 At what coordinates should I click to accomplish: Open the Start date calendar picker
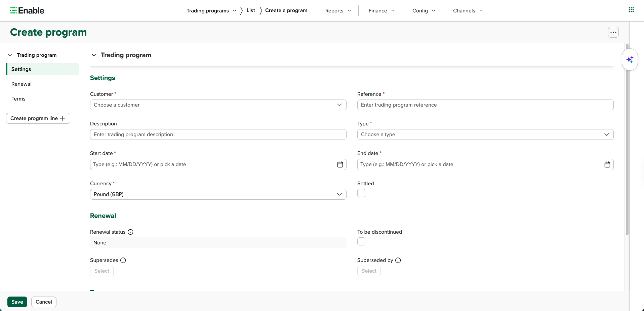(340, 164)
